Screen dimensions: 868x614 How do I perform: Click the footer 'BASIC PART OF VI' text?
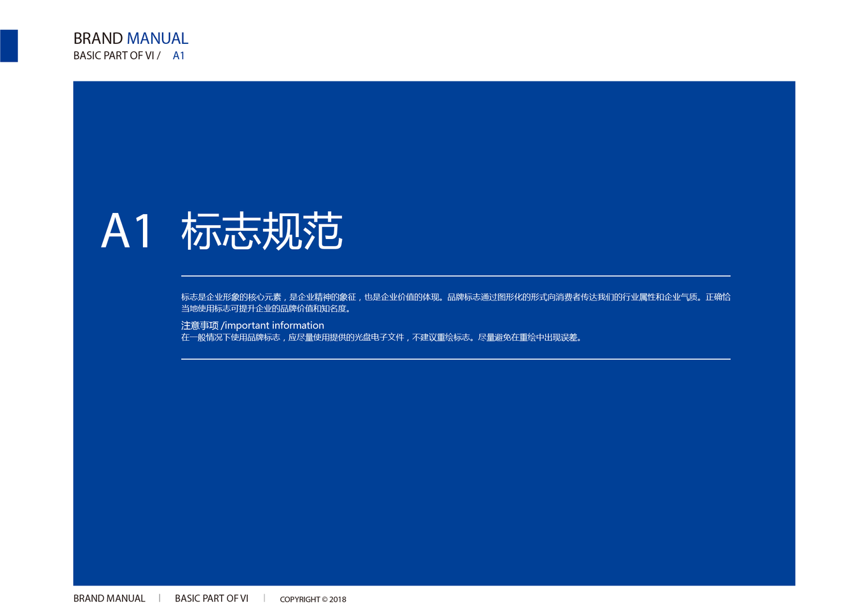coord(212,598)
